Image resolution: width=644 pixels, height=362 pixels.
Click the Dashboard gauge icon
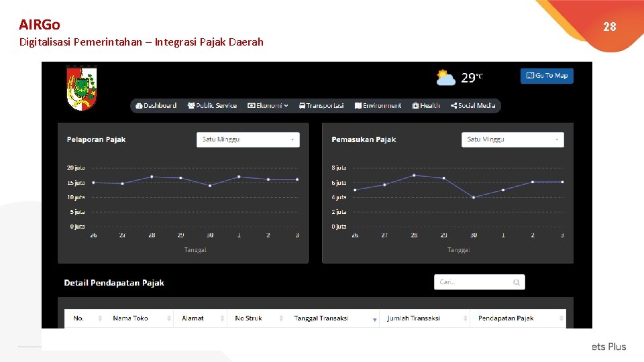139,105
